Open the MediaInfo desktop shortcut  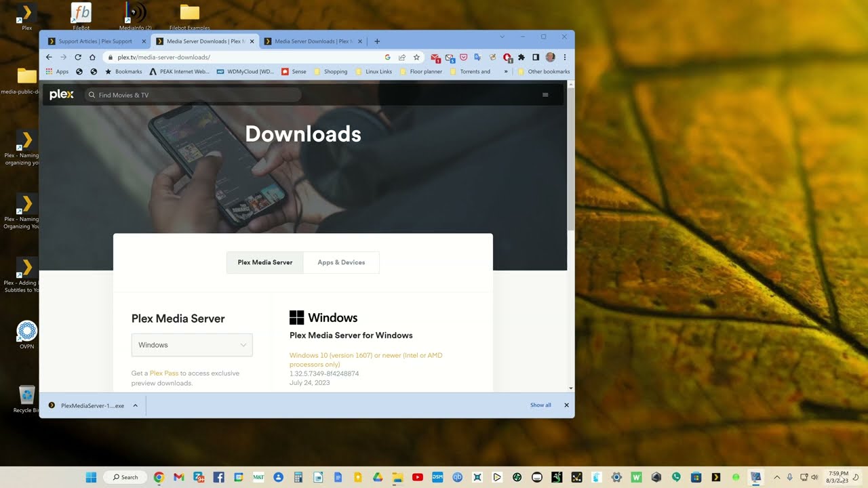[x=136, y=17]
